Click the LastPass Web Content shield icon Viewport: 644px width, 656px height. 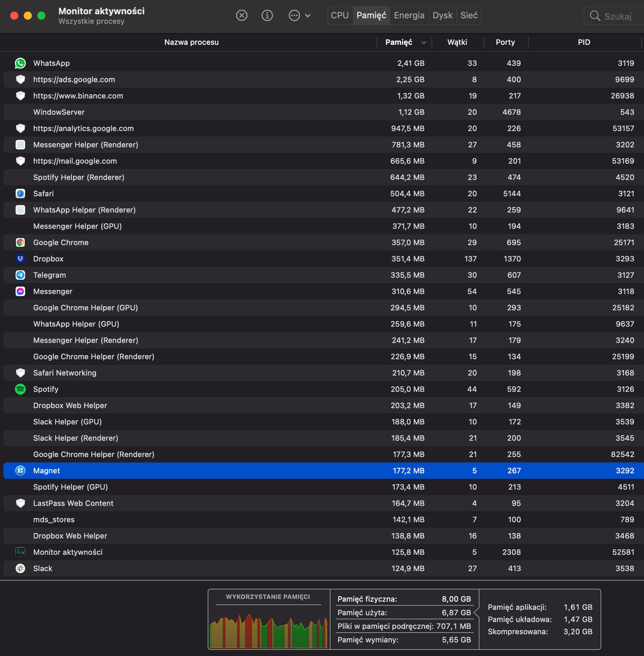(20, 503)
